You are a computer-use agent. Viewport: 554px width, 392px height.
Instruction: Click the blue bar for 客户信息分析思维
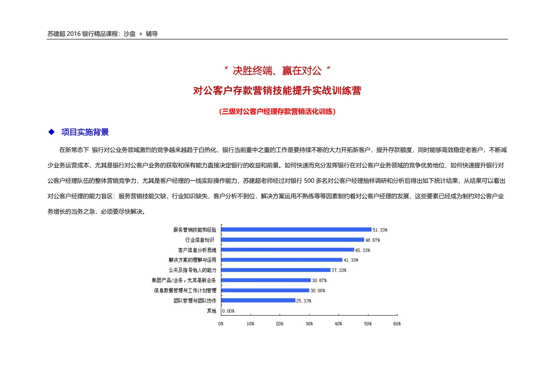pyautogui.click(x=288, y=250)
